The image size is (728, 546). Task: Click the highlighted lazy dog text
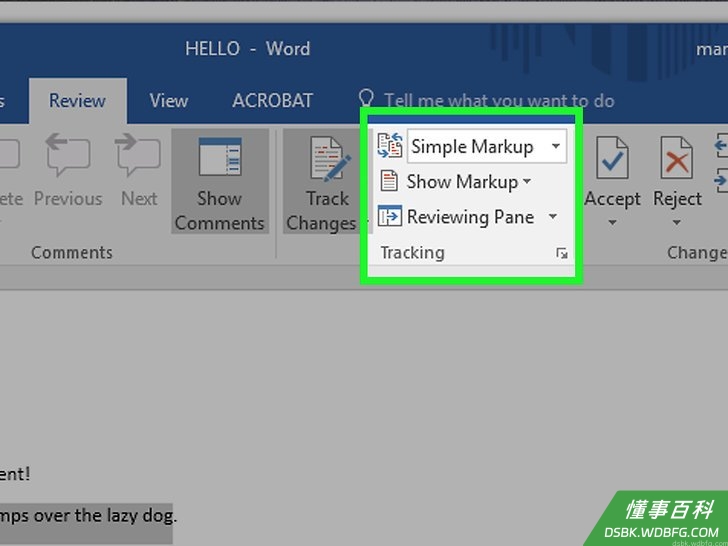tap(86, 516)
